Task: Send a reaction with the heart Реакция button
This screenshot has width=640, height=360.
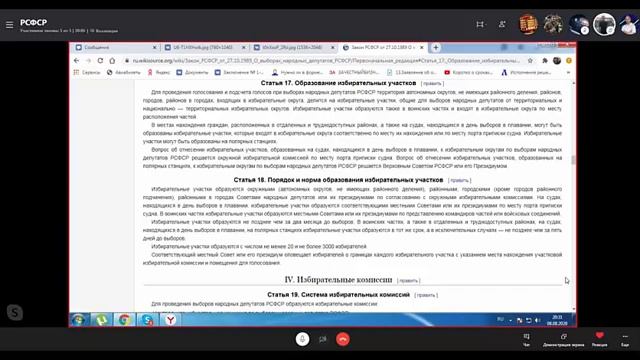Action: click(x=599, y=340)
